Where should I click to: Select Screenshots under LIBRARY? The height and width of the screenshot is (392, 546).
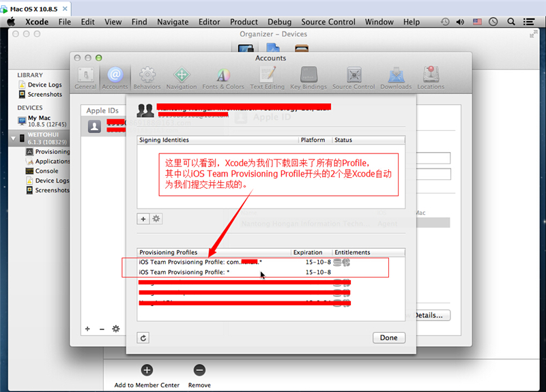pos(44,94)
